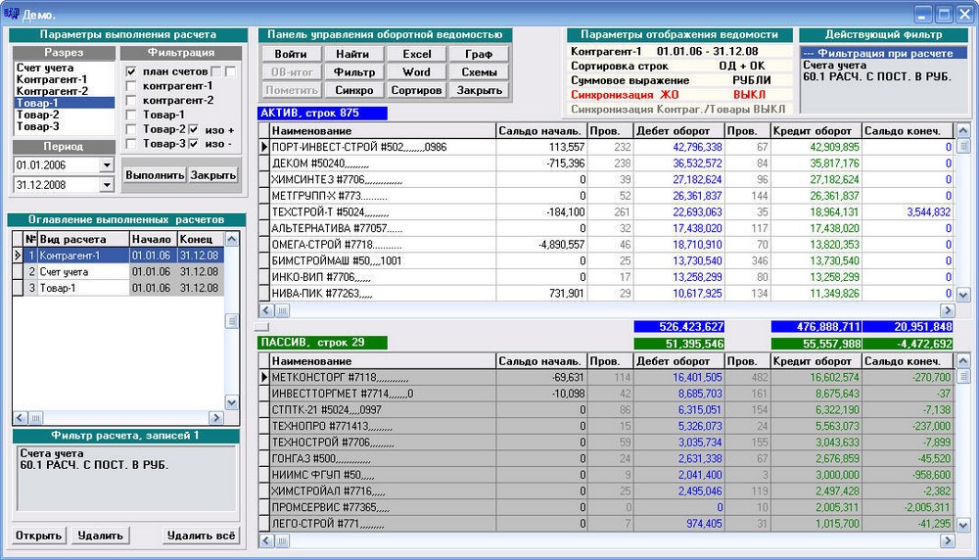Click scroll-up arrow of ПАССИВ table

tap(962, 361)
